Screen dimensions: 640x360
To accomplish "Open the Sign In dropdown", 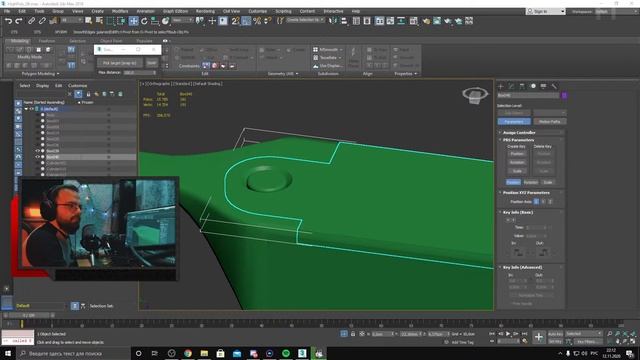I will (x=545, y=11).
